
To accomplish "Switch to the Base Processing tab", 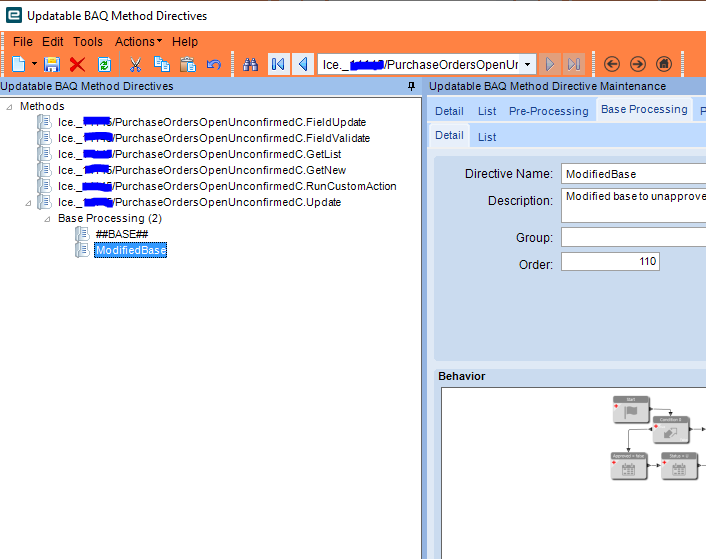I will pos(644,109).
